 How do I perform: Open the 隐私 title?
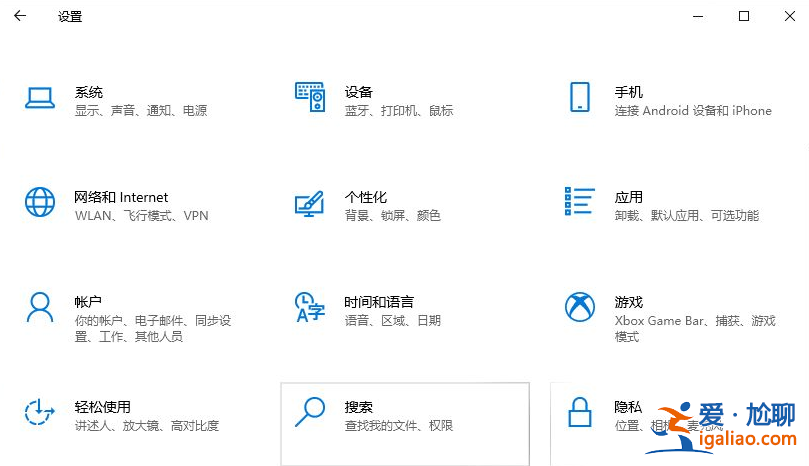[x=628, y=407]
